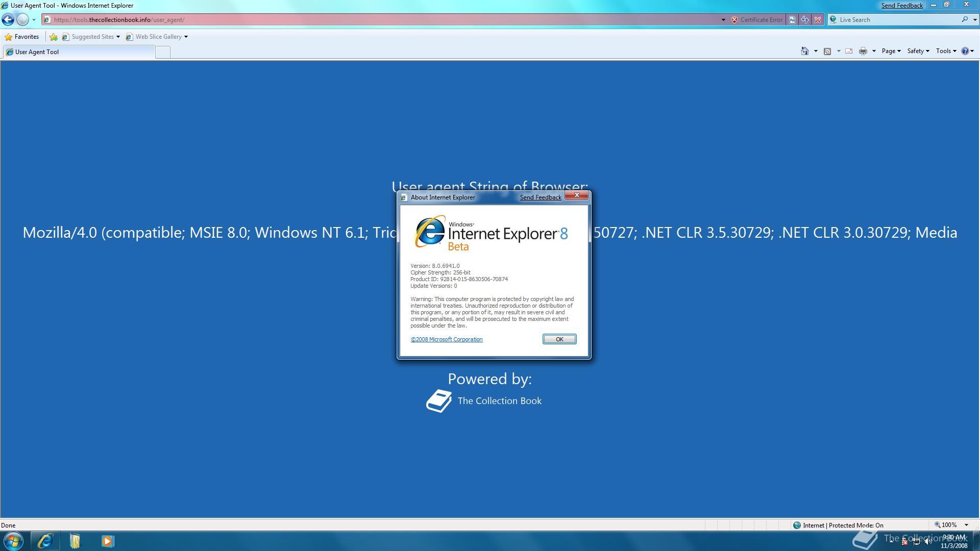Expand the zoom level dropdown arrow
Viewport: 980px width, 551px height.
pyautogui.click(x=966, y=525)
